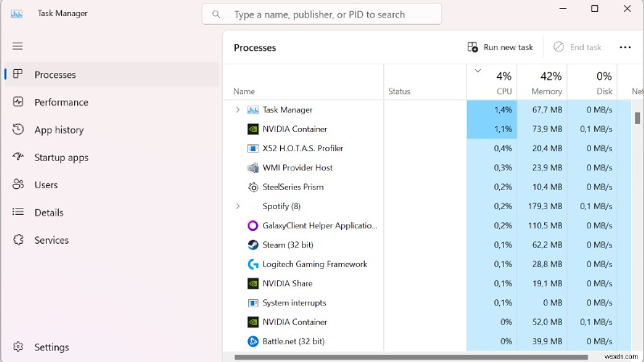Select the SteelSeries Prism process name
Image resolution: width=644 pixels, height=362 pixels.
tap(293, 187)
